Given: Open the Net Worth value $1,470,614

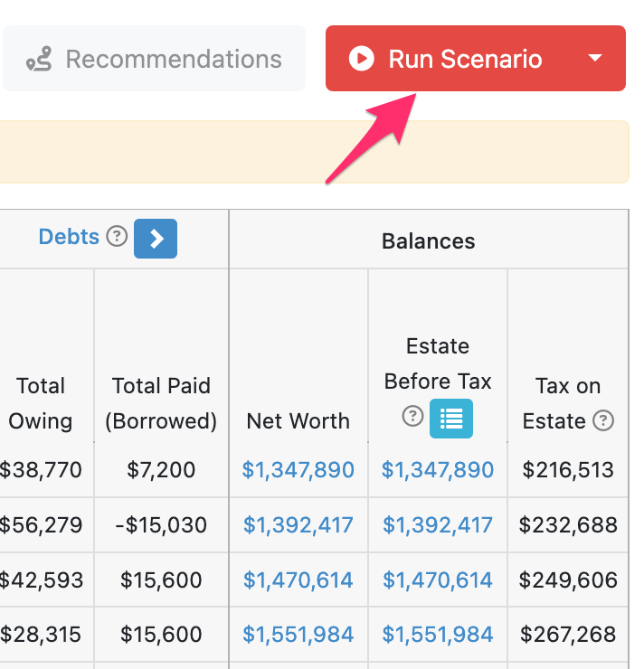Looking at the screenshot, I should [x=298, y=579].
